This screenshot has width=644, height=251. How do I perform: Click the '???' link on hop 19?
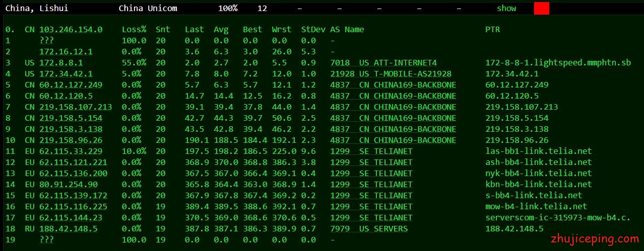coord(46,240)
